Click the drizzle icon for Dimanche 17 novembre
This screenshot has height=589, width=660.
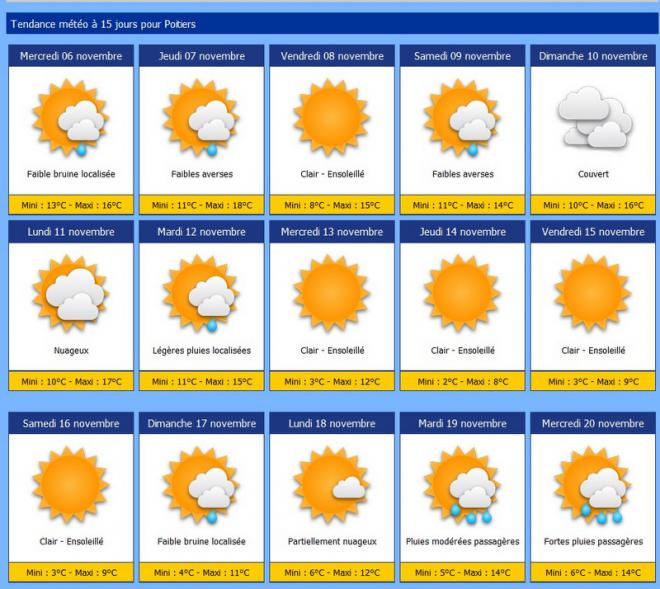coord(201,485)
